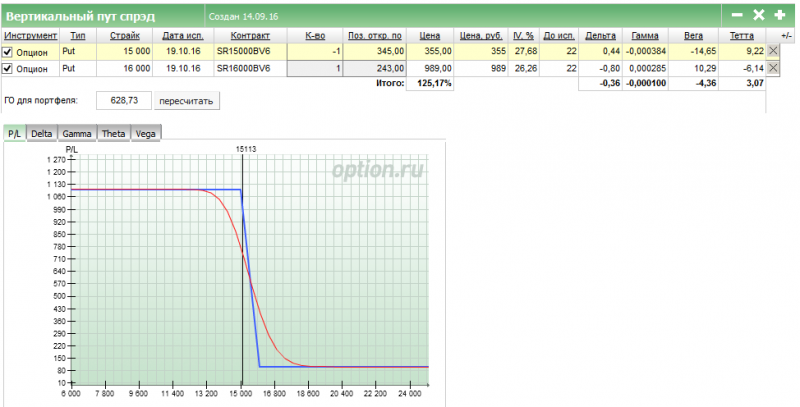This screenshot has width=800, height=407.
Task: Edit quantity -1 in first option row
Action: point(314,52)
